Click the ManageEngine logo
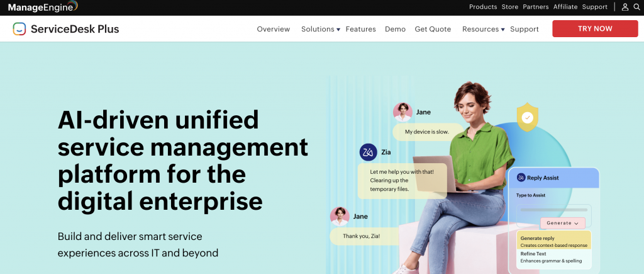Image resolution: width=644 pixels, height=274 pixels. (43, 6)
